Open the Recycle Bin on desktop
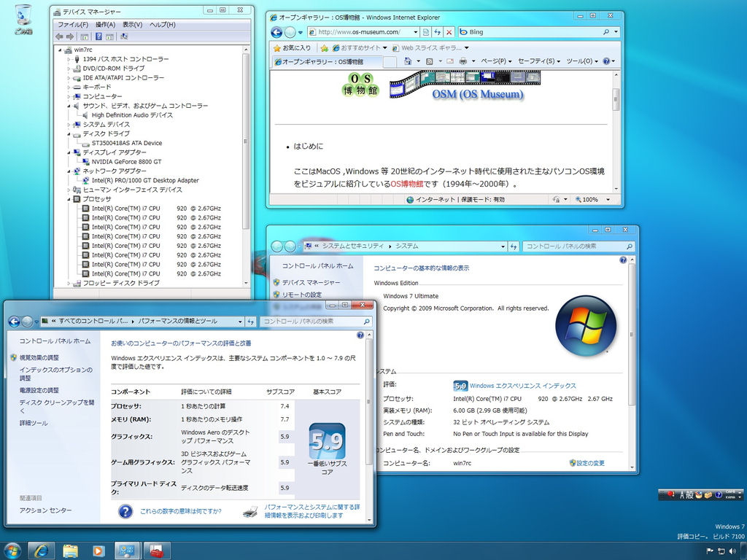The height and width of the screenshot is (560, 747). [23, 19]
